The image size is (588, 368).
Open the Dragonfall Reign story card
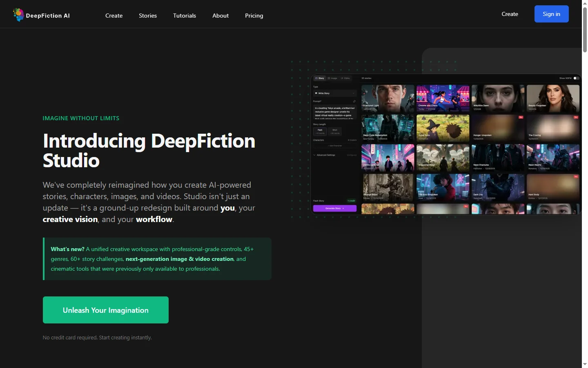(x=443, y=158)
